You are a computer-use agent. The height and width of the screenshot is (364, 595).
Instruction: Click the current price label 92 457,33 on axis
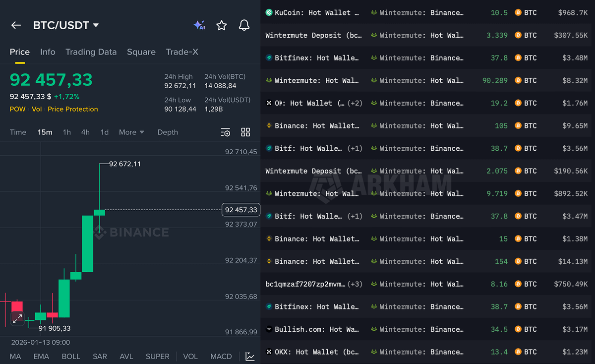(x=241, y=210)
